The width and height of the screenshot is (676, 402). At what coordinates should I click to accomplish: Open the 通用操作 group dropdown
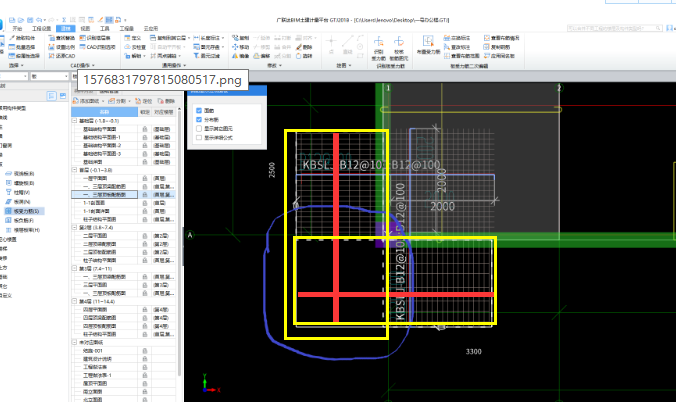coord(174,66)
